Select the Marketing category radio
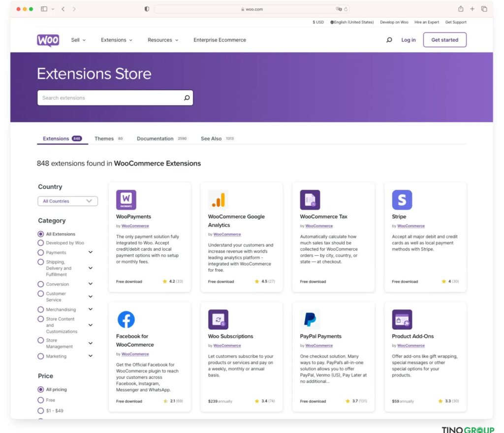 [x=40, y=356]
